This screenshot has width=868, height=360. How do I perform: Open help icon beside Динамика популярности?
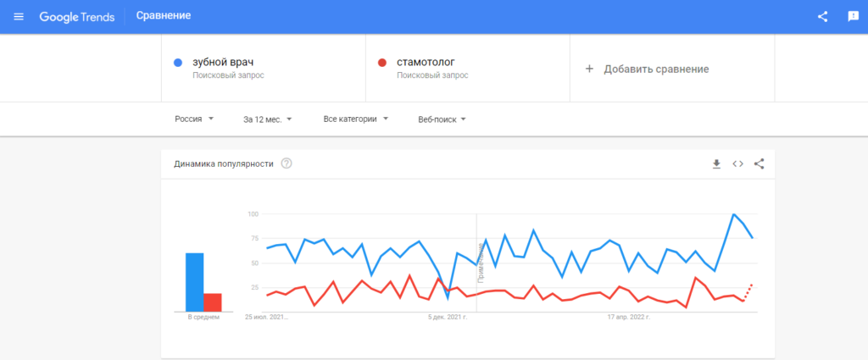(287, 163)
